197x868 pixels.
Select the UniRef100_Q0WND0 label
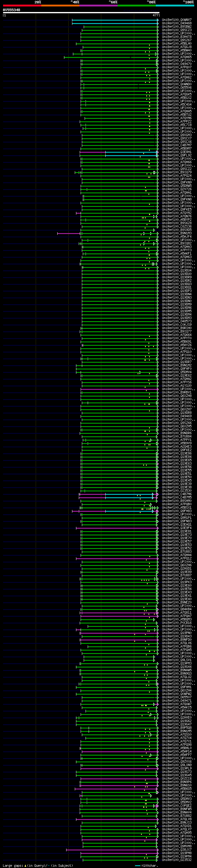point(176,84)
